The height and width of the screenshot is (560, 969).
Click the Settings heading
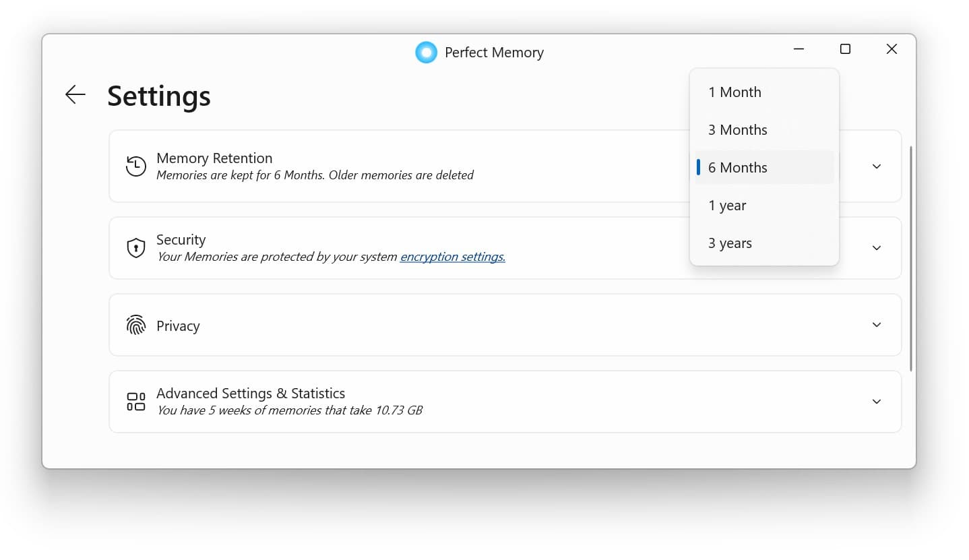click(x=158, y=96)
